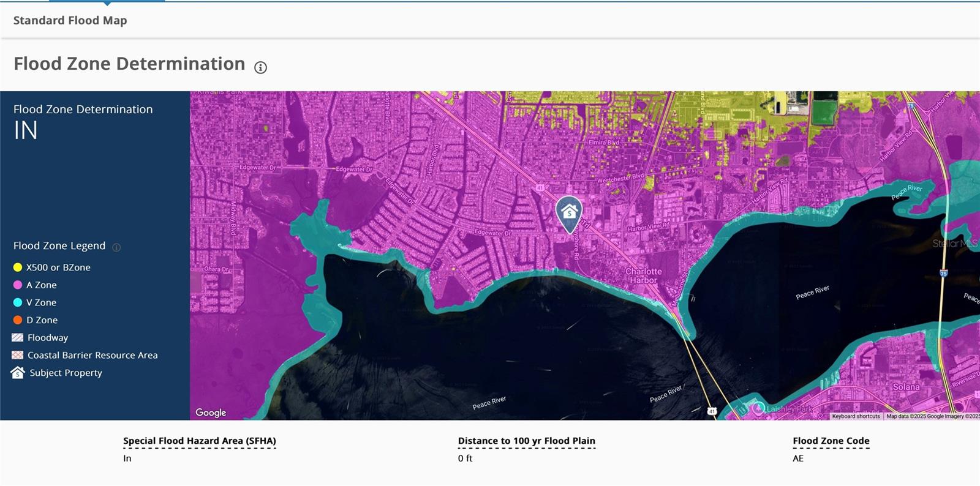Open Keyboard shortcuts on the map

tap(856, 416)
